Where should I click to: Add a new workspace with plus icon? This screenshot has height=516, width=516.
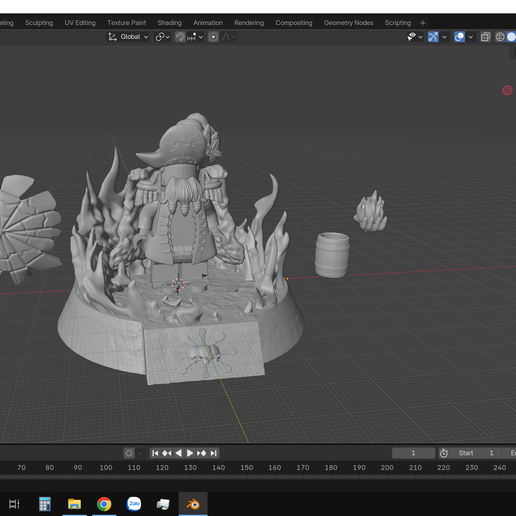[423, 23]
